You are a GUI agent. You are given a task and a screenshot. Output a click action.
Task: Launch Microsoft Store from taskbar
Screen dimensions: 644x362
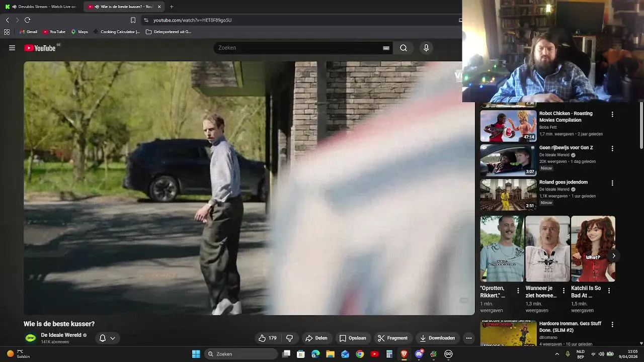click(301, 354)
